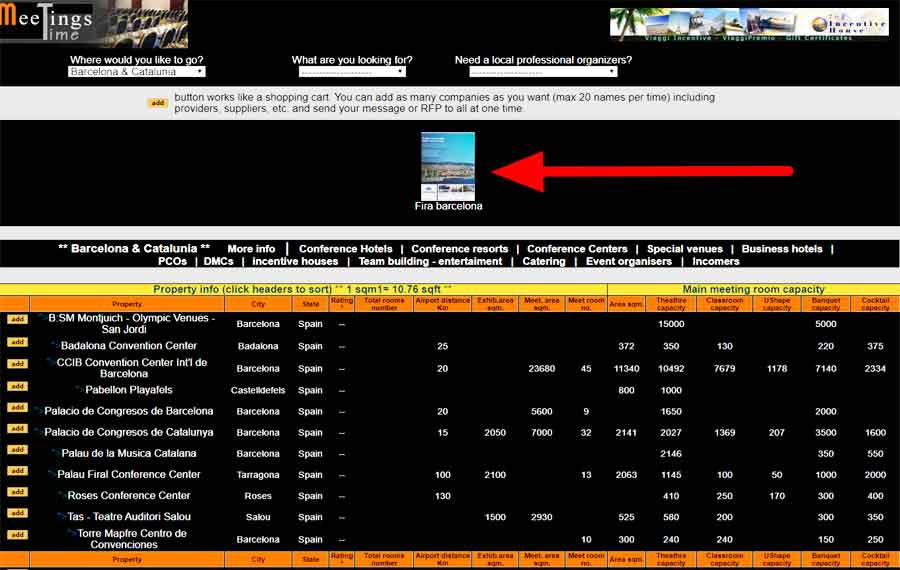Image resolution: width=900 pixels, height=570 pixels.
Task: Open the Catering category
Action: 544,262
